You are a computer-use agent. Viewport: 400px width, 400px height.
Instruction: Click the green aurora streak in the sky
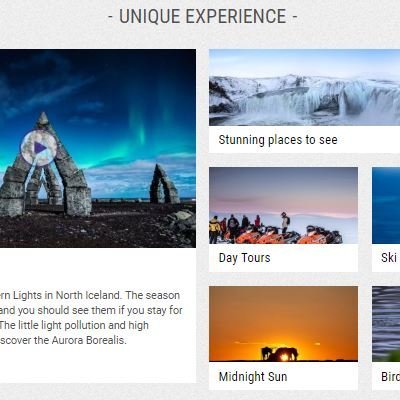[142, 130]
